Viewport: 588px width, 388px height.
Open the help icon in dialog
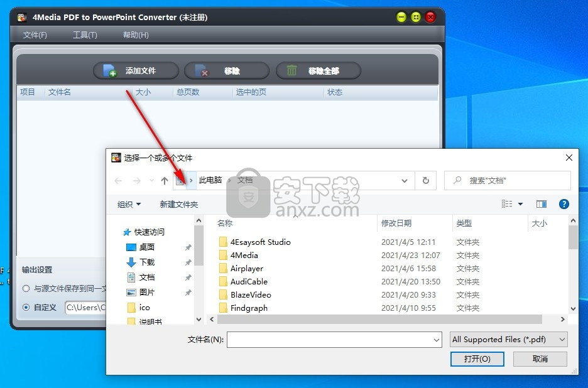click(x=563, y=204)
